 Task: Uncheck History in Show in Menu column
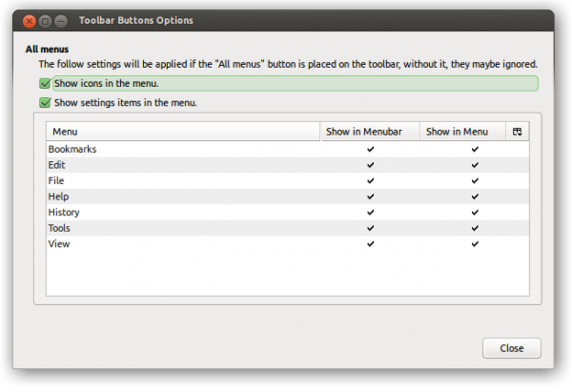(x=475, y=212)
